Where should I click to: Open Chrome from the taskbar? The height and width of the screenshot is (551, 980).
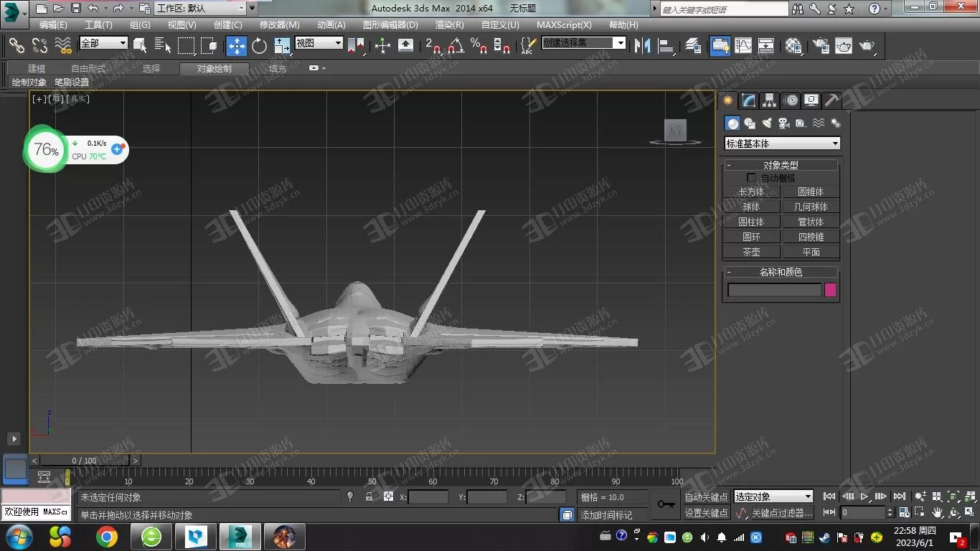(107, 537)
